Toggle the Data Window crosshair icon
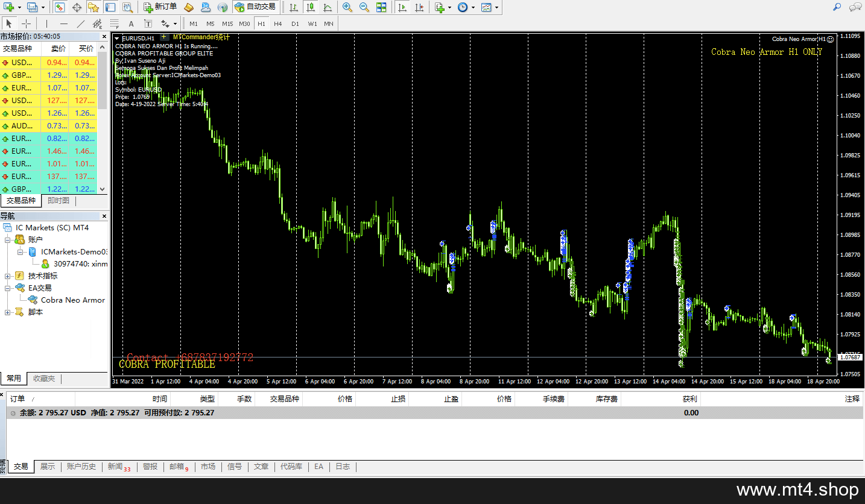Image resolution: width=865 pixels, height=504 pixels. 77,7
